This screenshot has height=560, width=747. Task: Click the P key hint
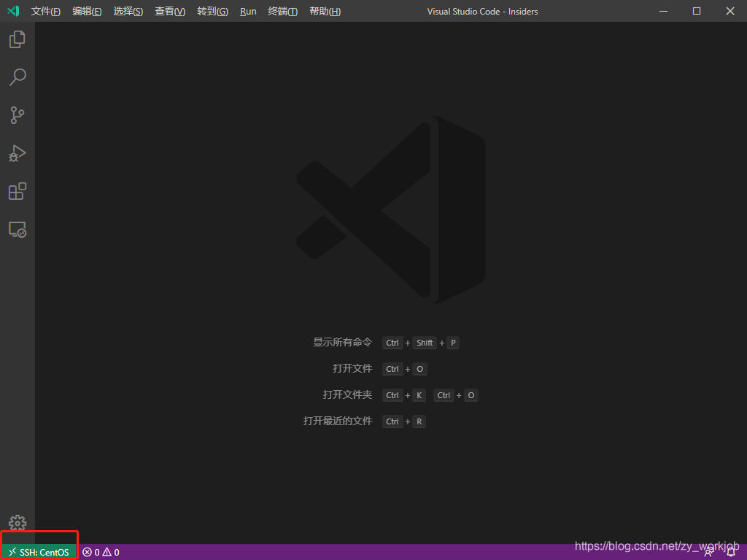453,343
